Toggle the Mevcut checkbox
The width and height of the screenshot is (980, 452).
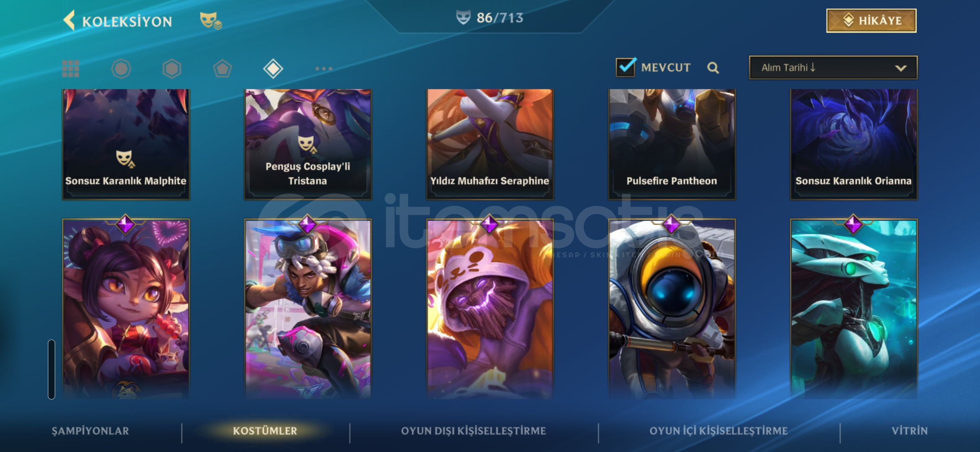pyautogui.click(x=626, y=67)
